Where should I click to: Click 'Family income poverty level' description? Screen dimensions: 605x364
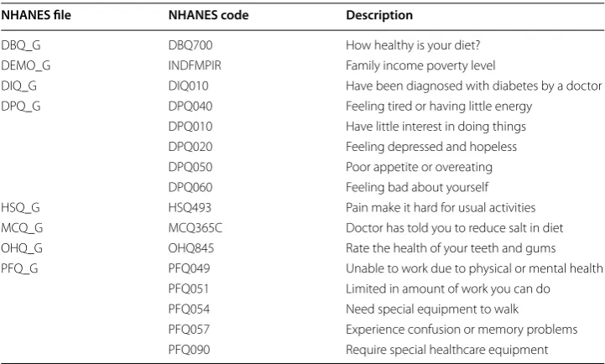420,65
